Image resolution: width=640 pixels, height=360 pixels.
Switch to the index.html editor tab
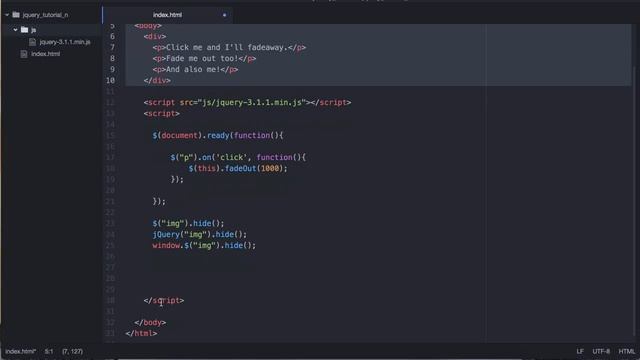(167, 15)
